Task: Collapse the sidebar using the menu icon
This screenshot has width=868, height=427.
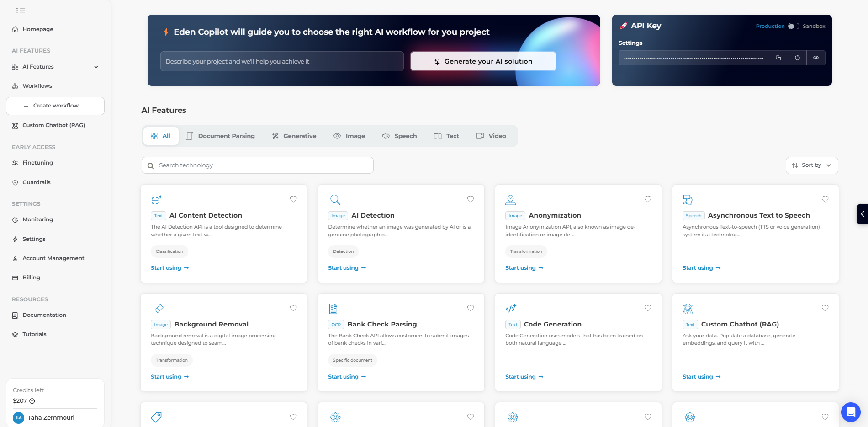Action: click(x=20, y=11)
